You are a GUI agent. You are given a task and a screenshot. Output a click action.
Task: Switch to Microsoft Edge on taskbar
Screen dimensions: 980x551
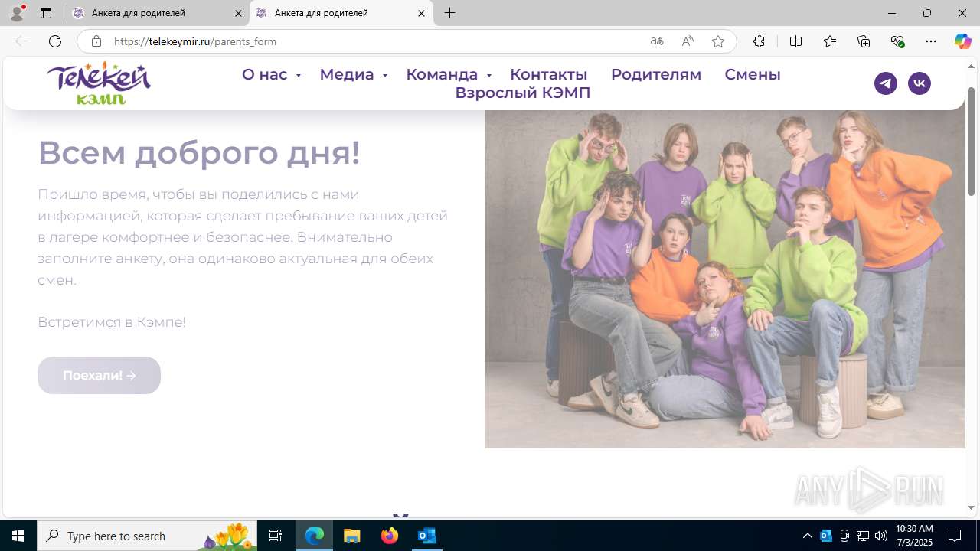pyautogui.click(x=315, y=536)
